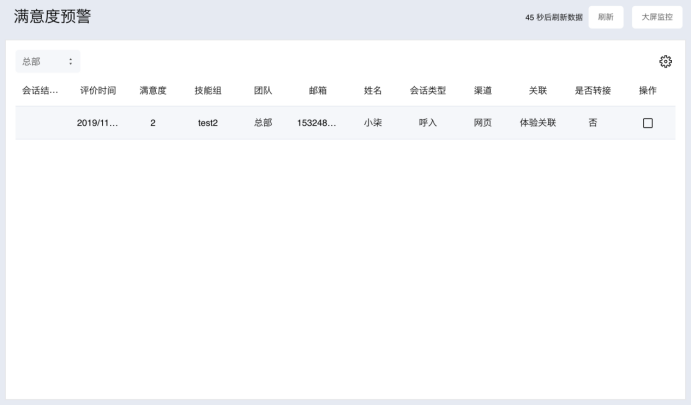This screenshot has width=692, height=405.
Task: Click the 满意度 column header
Action: (x=152, y=91)
